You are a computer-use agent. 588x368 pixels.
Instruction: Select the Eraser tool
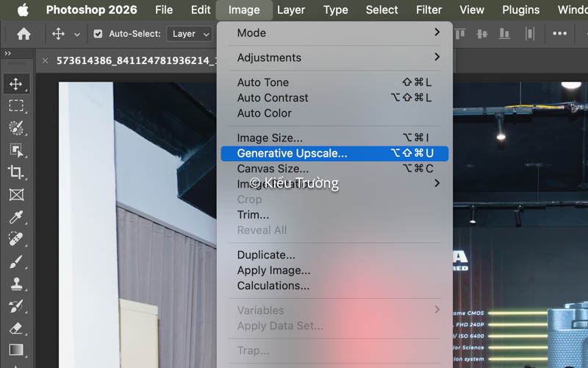[x=15, y=328]
